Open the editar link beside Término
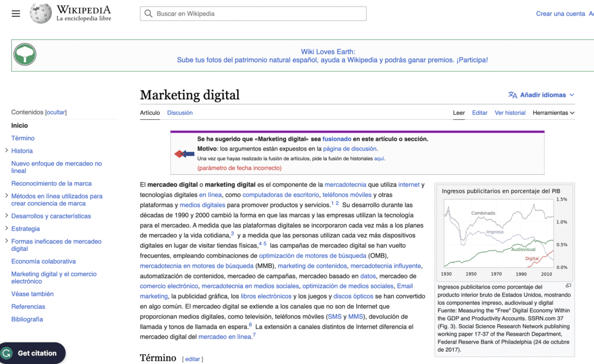594x364 pixels. [x=193, y=359]
